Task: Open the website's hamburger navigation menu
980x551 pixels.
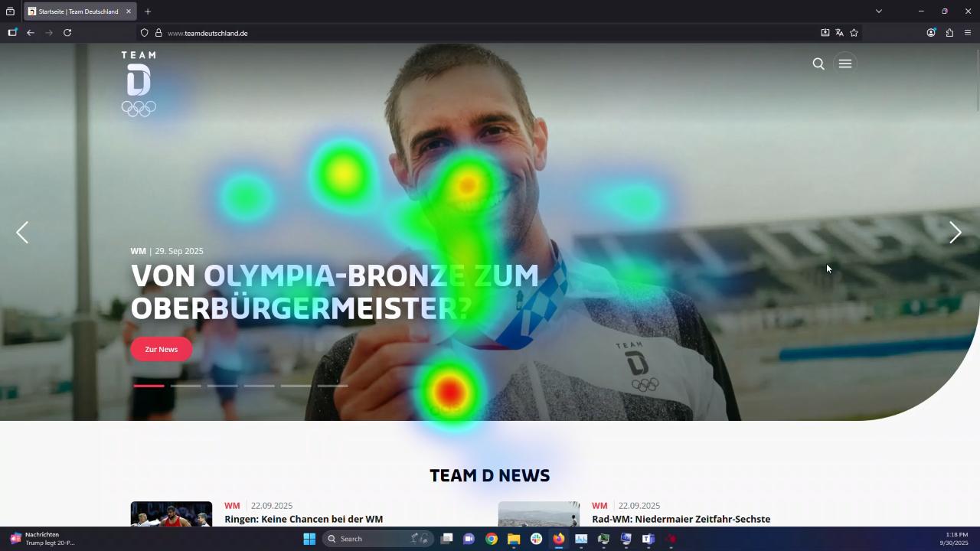Action: click(x=845, y=64)
